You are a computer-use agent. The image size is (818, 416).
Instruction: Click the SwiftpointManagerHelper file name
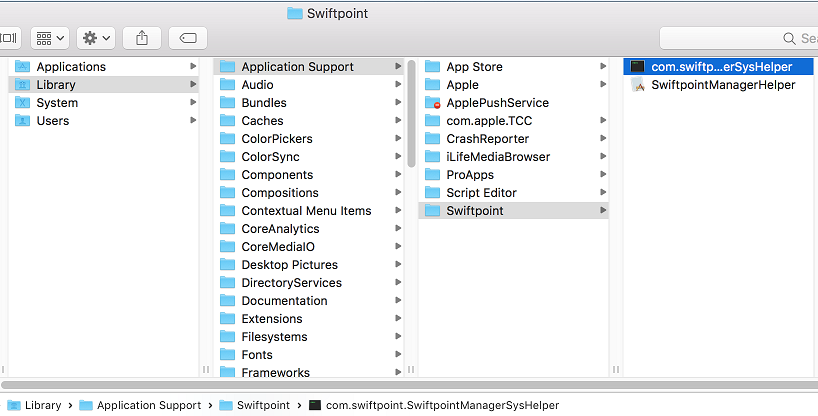tap(723, 85)
